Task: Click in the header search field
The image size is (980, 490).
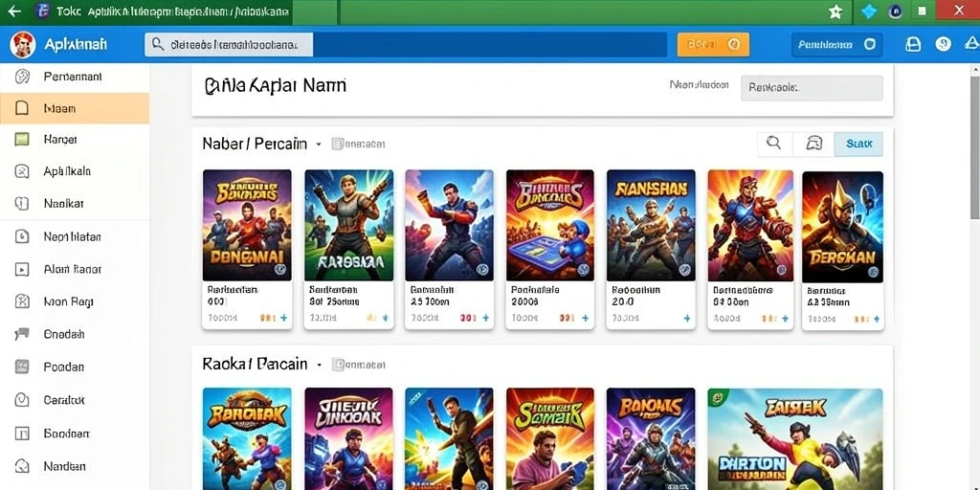Action: (406, 44)
